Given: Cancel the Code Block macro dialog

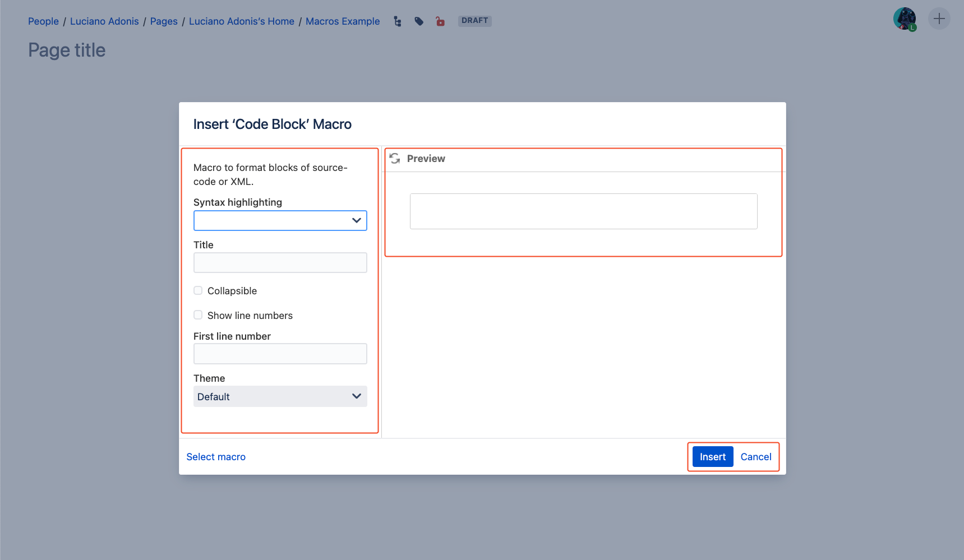Looking at the screenshot, I should (755, 457).
